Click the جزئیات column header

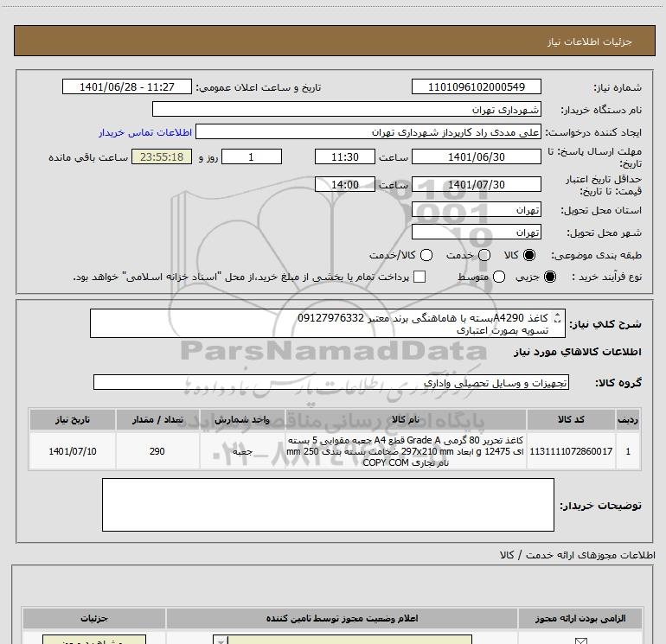pos(94,618)
